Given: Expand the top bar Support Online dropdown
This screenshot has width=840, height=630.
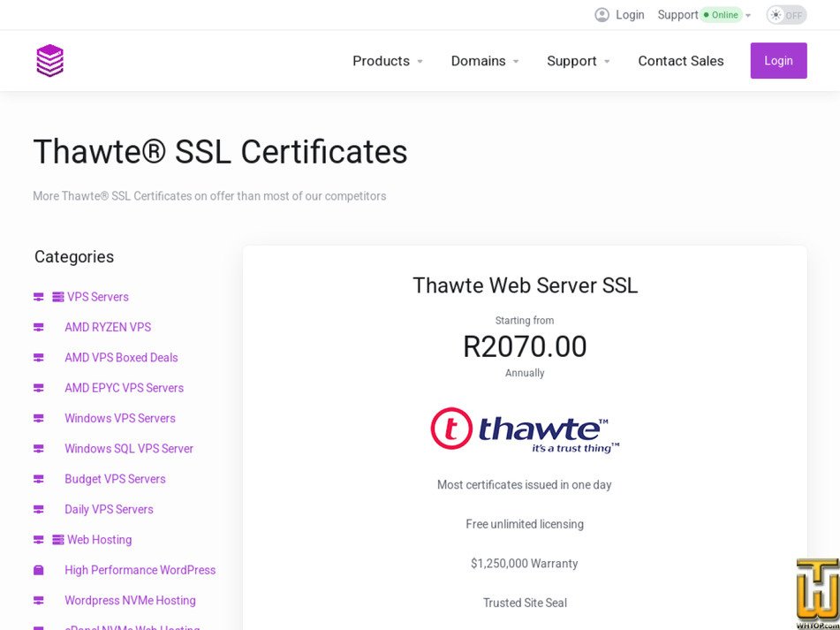Looking at the screenshot, I should tap(704, 15).
